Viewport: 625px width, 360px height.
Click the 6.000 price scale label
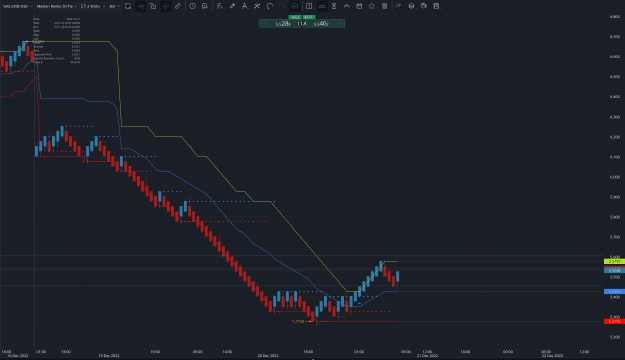pos(614,177)
